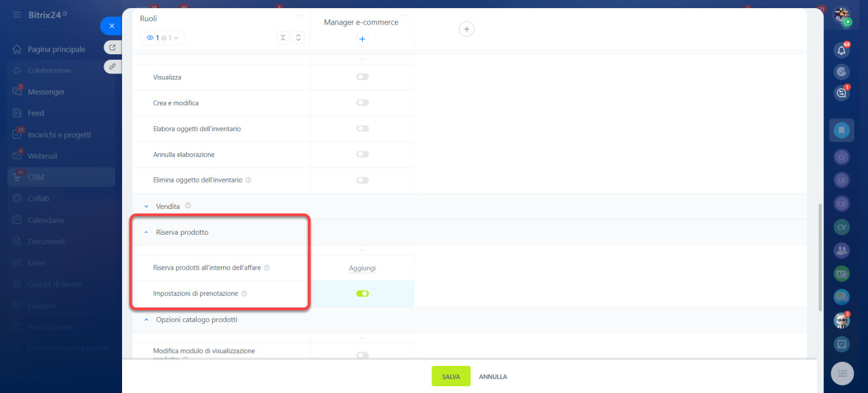The width and height of the screenshot is (868, 393).
Task: Click help icon beside Impostazioni di prenotazione
Action: coord(244,294)
